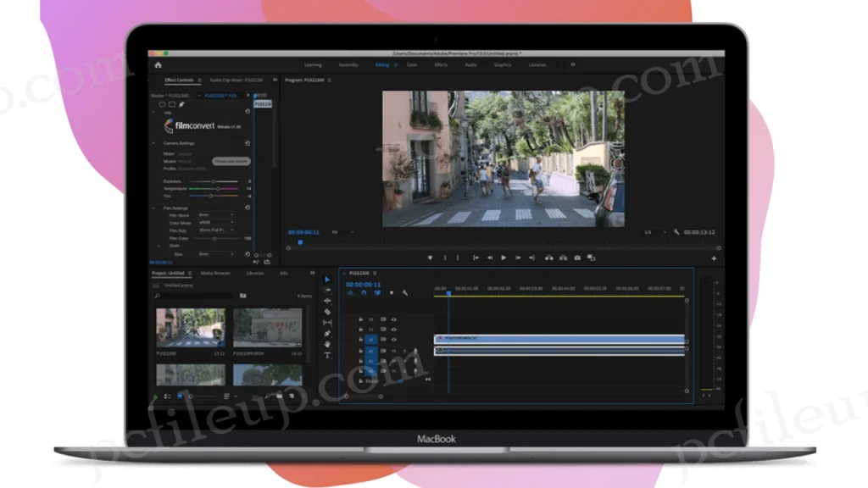
Task: Open the Media Browser tab
Action: [214, 274]
